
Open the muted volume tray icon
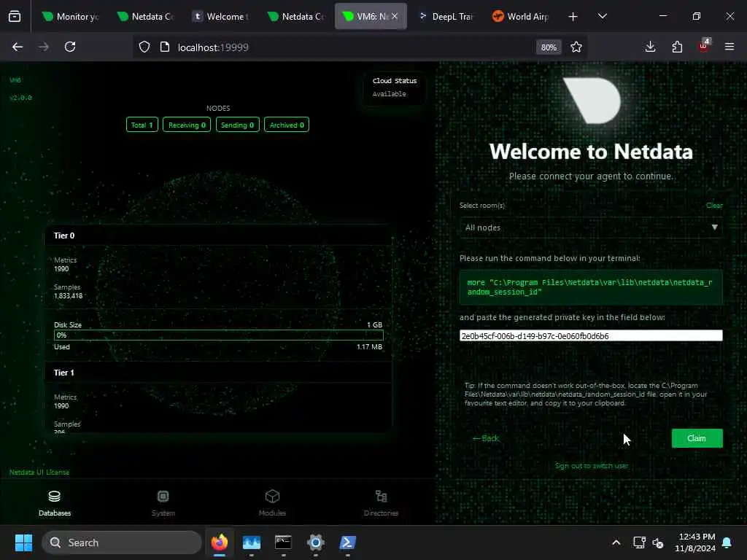coord(658,542)
